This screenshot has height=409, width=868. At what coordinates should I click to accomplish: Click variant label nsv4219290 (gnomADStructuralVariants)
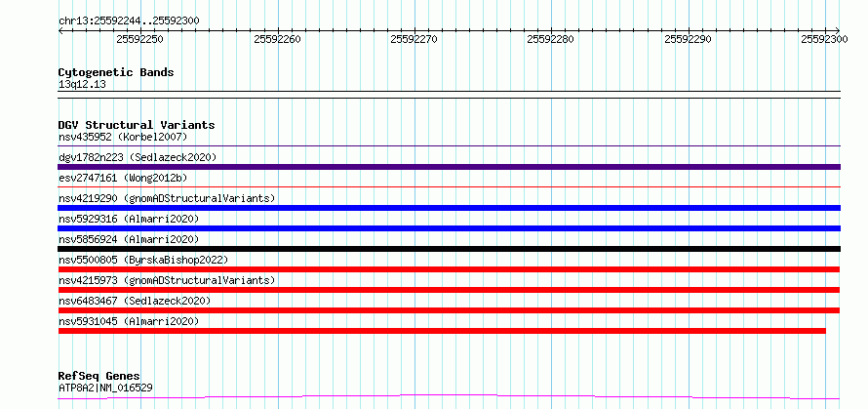(x=167, y=198)
